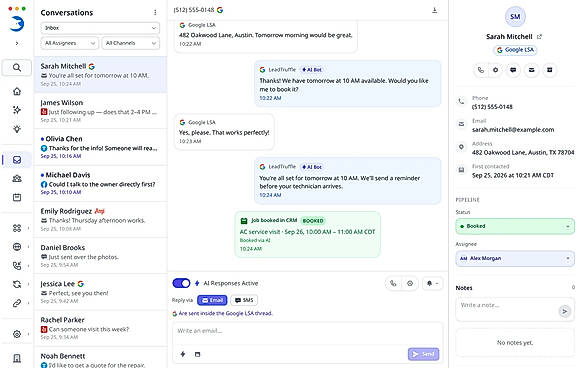Image resolution: width=581 pixels, height=368 pixels.
Task: Open Noah Bennett conversation
Action: click(100, 358)
